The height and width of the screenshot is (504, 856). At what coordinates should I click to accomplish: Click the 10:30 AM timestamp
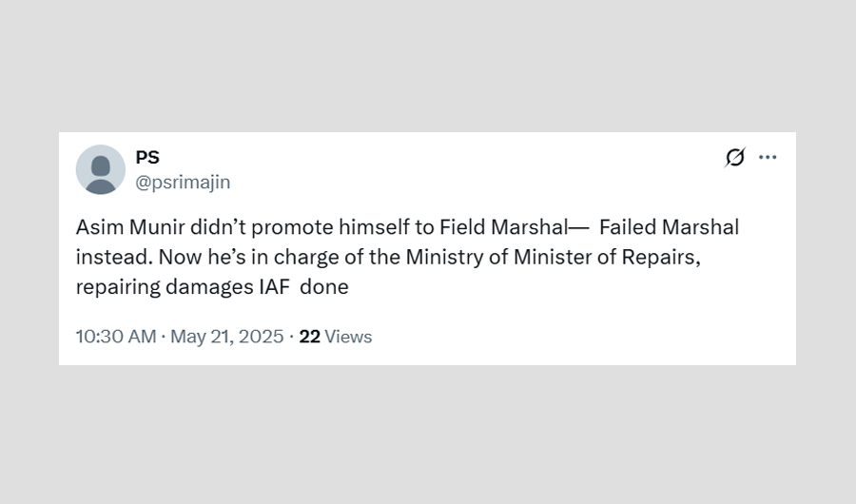point(115,337)
